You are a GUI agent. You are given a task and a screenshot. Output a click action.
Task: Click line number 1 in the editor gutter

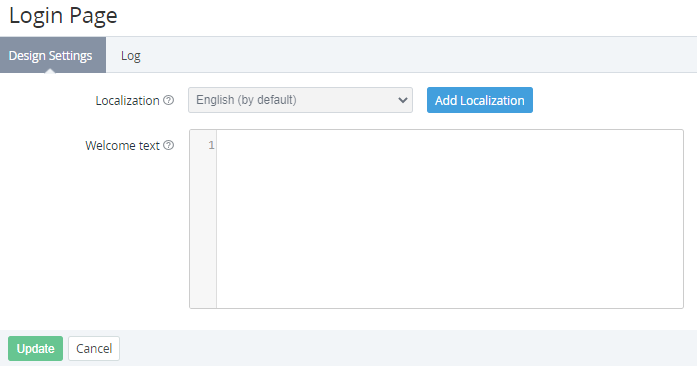click(x=211, y=145)
